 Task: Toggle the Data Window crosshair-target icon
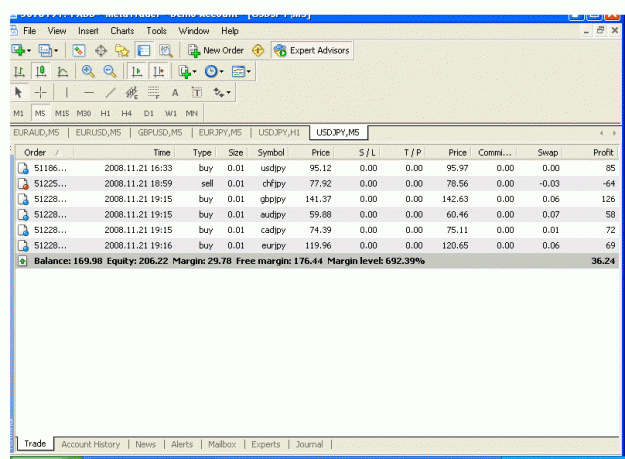101,51
